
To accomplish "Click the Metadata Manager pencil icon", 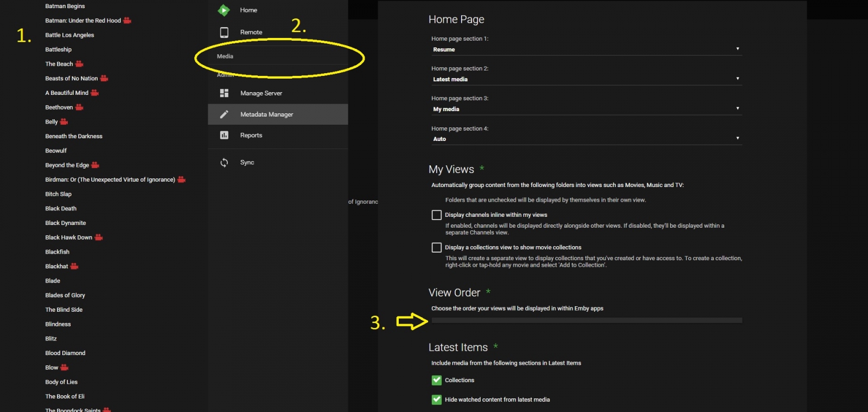I will coord(224,114).
